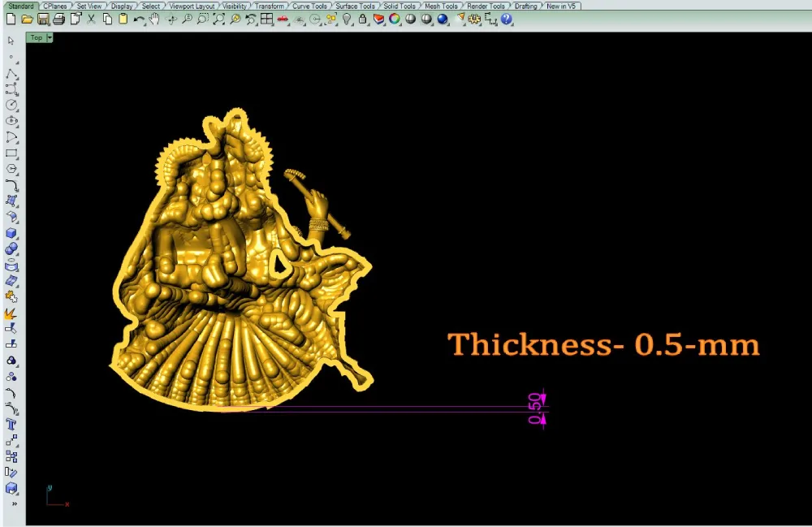
Task: Hide objects with light bulb icon
Action: pos(347,19)
